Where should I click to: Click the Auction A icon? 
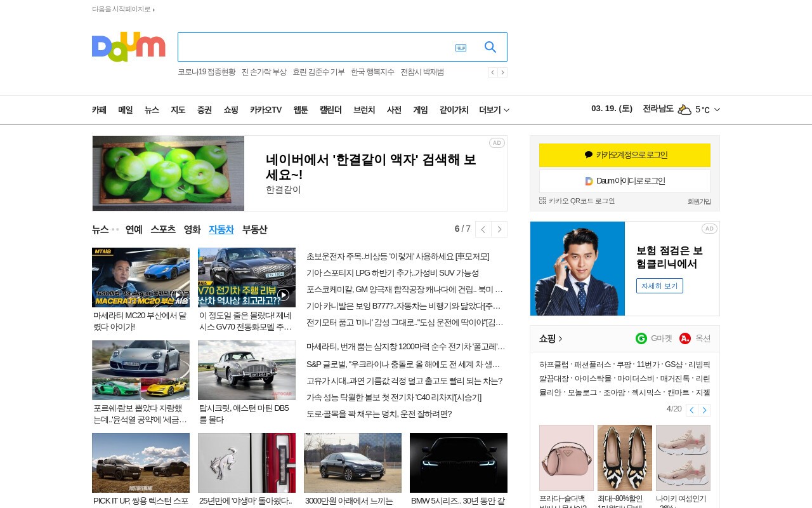pos(685,338)
